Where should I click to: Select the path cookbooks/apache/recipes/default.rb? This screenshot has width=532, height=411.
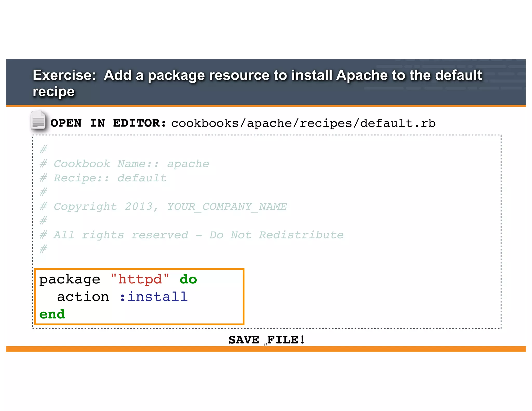point(303,123)
